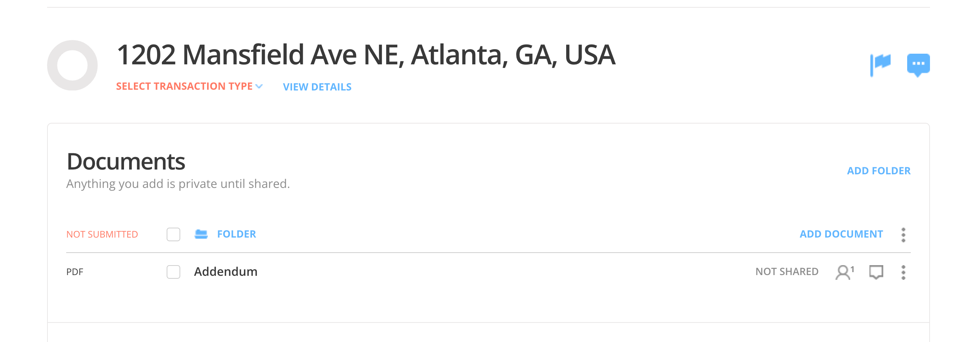Click the Add Folder button
Viewport: 980px width, 342px height.
[x=878, y=171]
